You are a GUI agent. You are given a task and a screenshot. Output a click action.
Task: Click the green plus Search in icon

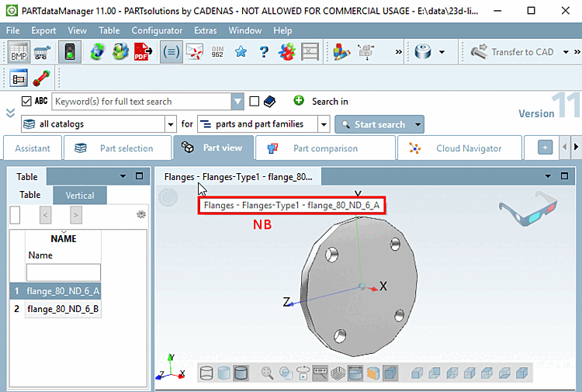click(299, 101)
